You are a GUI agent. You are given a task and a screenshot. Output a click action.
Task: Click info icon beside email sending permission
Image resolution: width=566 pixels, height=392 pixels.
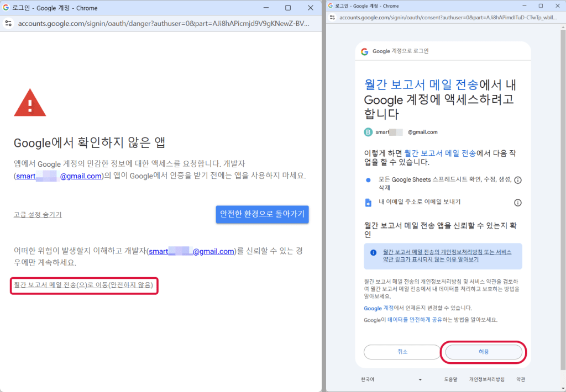[518, 203]
